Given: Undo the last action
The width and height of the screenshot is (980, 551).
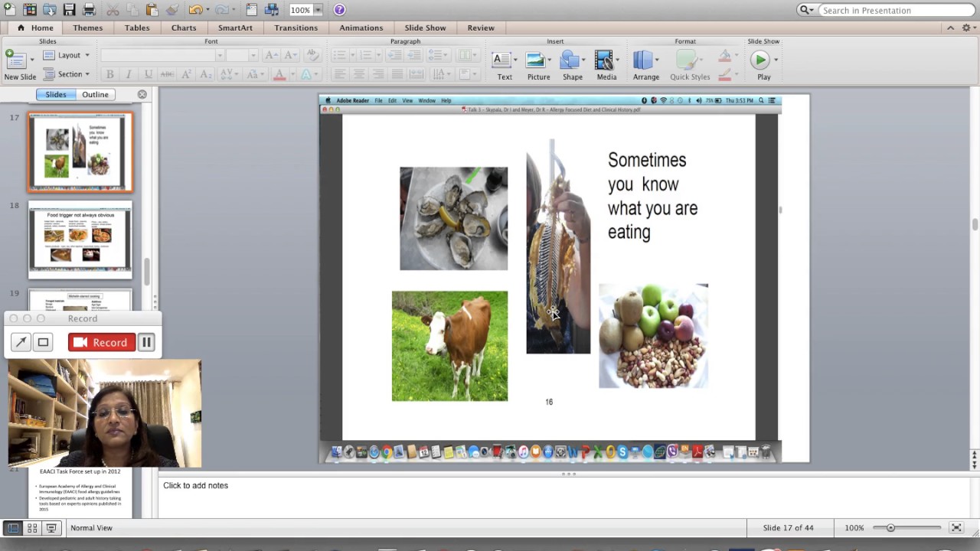Looking at the screenshot, I should click(x=196, y=10).
